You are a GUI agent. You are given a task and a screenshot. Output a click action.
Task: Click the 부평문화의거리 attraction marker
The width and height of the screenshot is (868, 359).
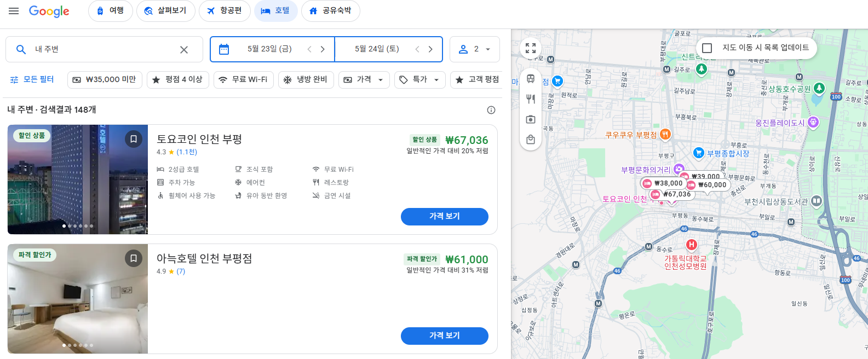click(x=679, y=169)
